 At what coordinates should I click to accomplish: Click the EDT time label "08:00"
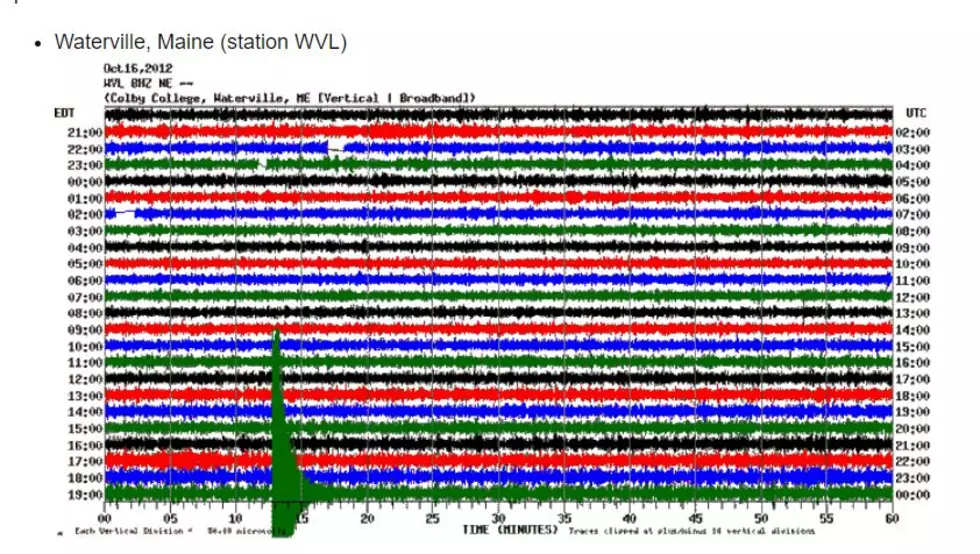[85, 313]
